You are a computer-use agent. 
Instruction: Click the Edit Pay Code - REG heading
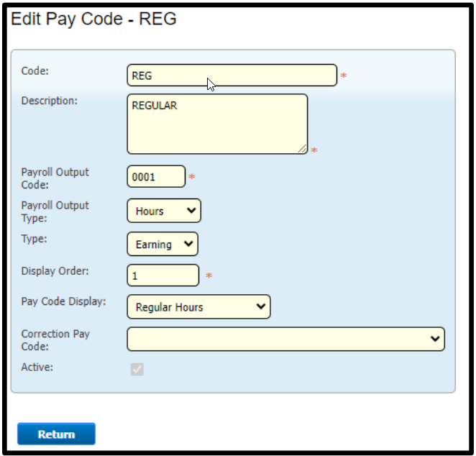(x=93, y=19)
